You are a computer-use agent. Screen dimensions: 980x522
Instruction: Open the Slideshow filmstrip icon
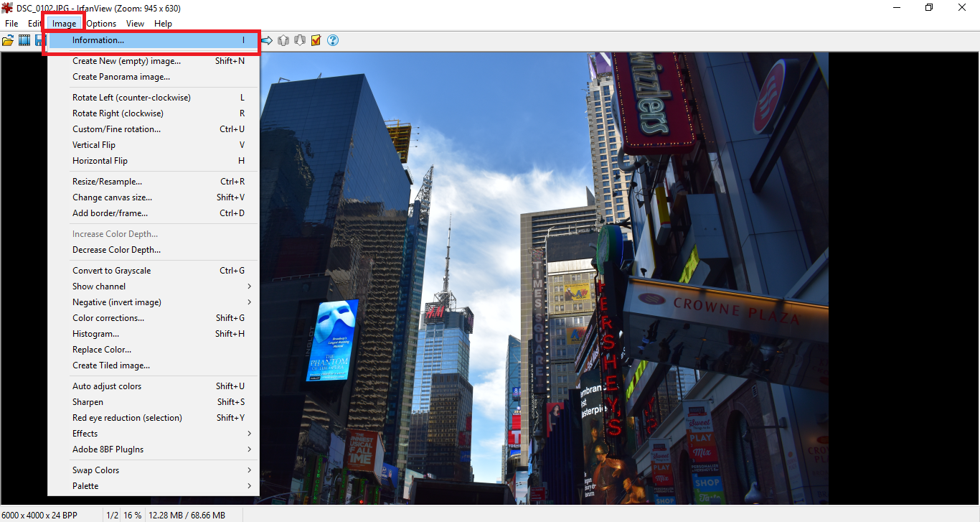click(x=24, y=40)
